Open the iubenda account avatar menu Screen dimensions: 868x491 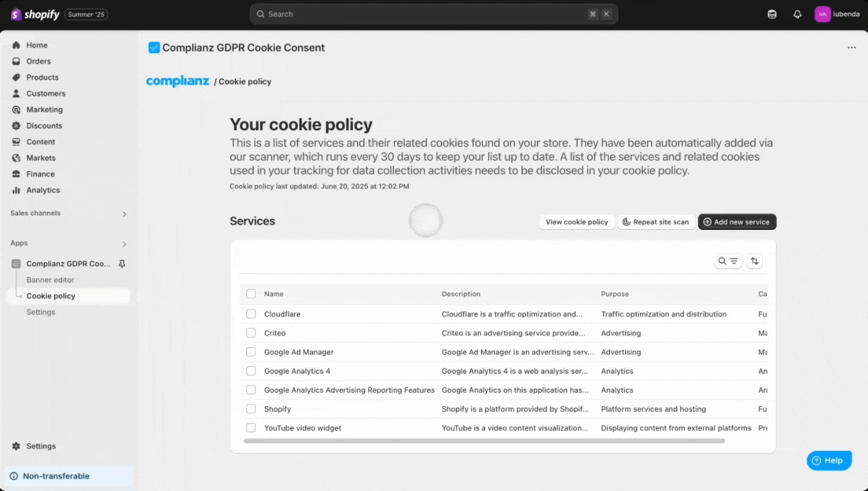coord(837,14)
